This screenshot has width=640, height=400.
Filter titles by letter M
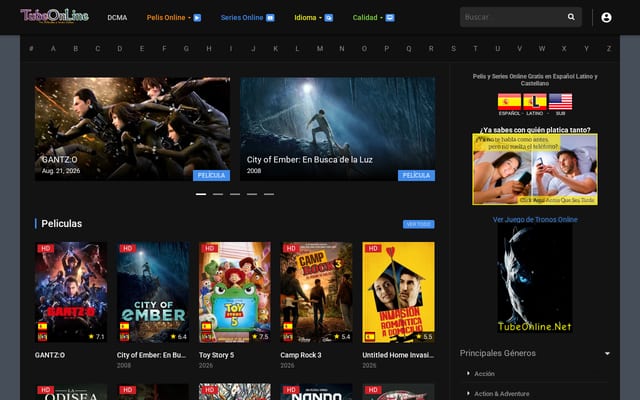[320, 49]
